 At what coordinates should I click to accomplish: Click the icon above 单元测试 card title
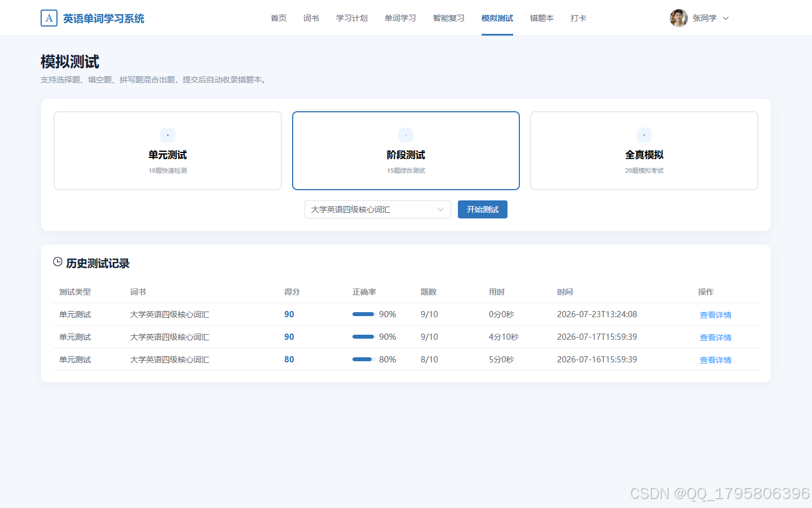coord(167,135)
